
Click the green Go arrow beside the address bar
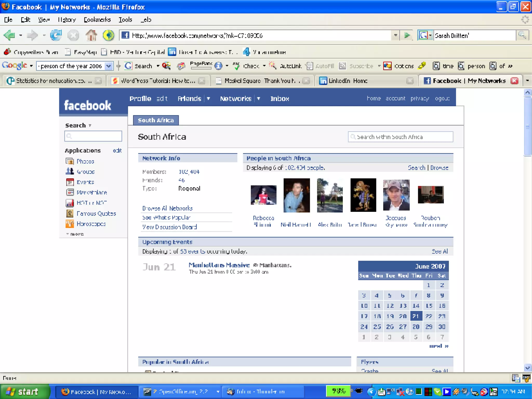pyautogui.click(x=407, y=35)
